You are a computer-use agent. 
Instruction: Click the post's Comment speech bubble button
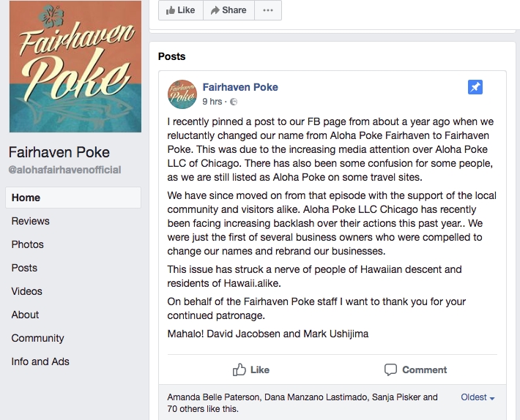click(415, 370)
